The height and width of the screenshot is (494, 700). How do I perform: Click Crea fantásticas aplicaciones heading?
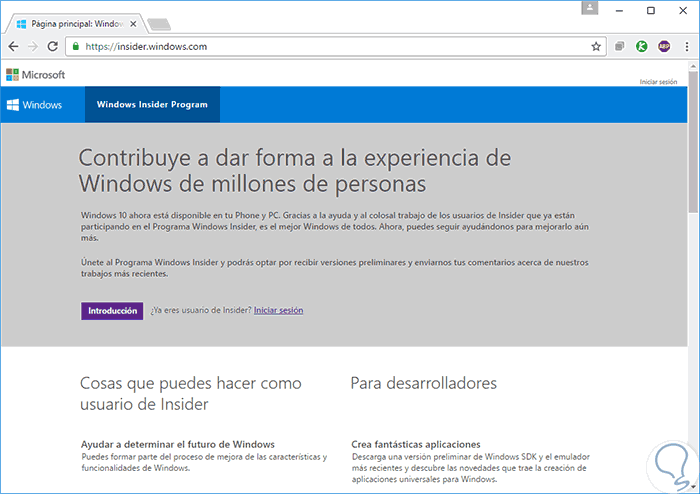click(x=416, y=444)
